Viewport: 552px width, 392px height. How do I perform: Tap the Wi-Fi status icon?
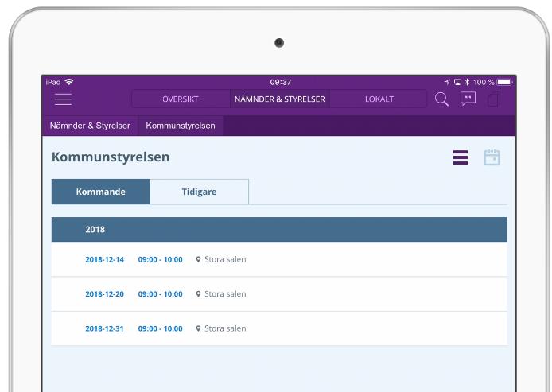coord(69,82)
